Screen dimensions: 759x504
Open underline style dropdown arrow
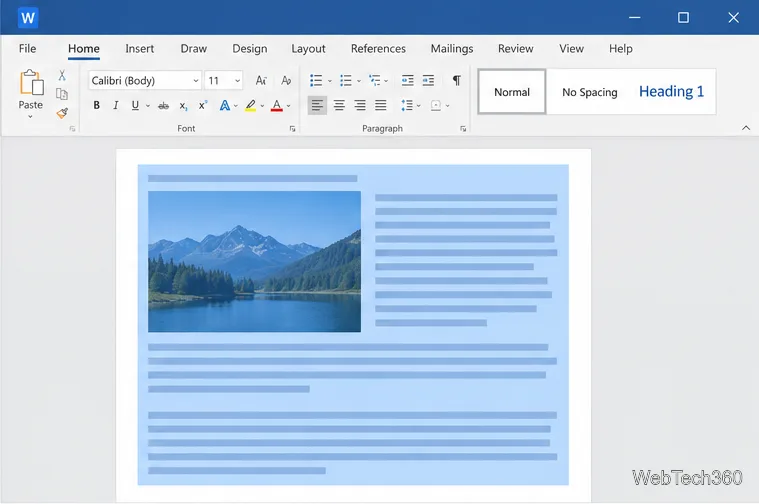click(148, 106)
